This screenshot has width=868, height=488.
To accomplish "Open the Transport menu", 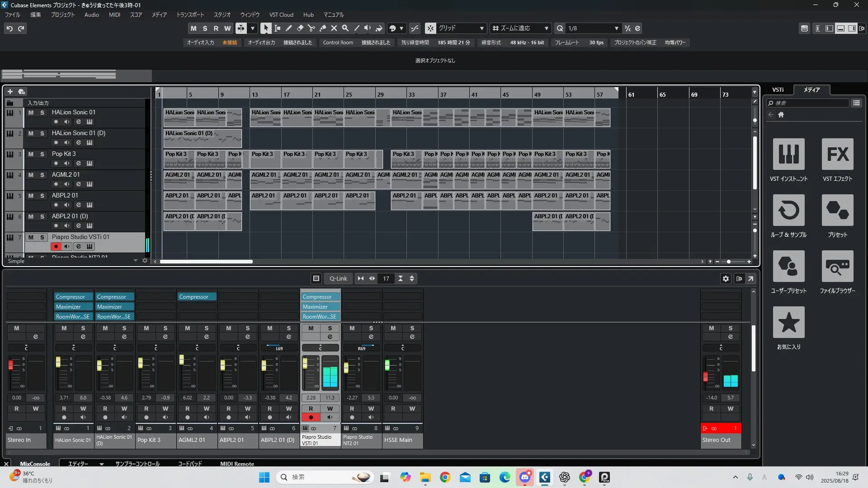I will (190, 14).
